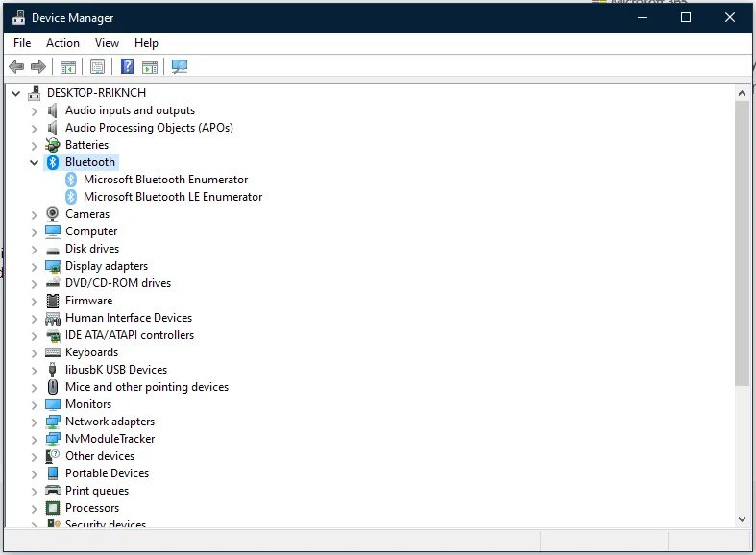
Task: Open the Action menu
Action: click(62, 43)
